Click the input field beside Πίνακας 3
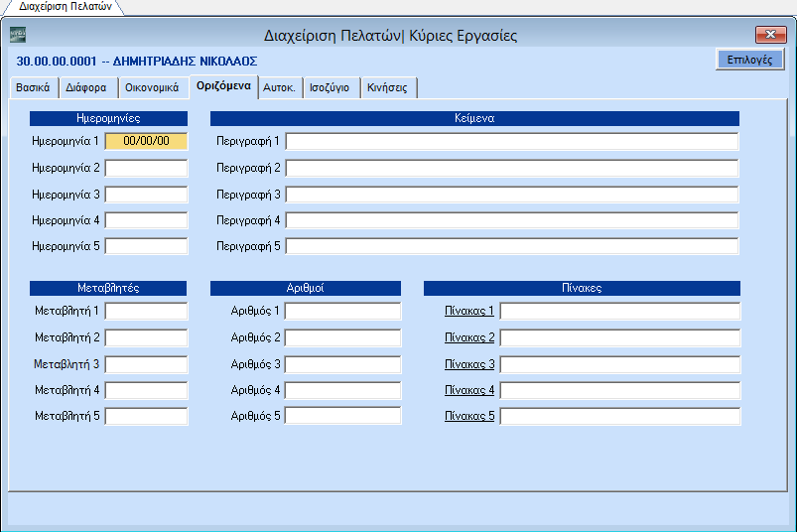The width and height of the screenshot is (797, 532). pyautogui.click(x=620, y=364)
